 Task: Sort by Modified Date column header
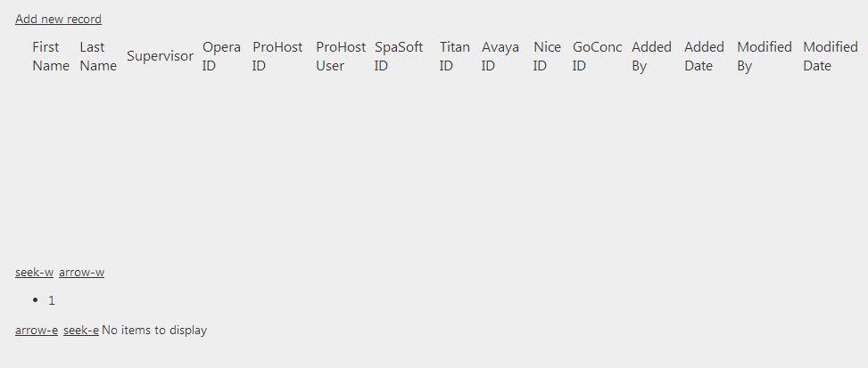coord(830,56)
